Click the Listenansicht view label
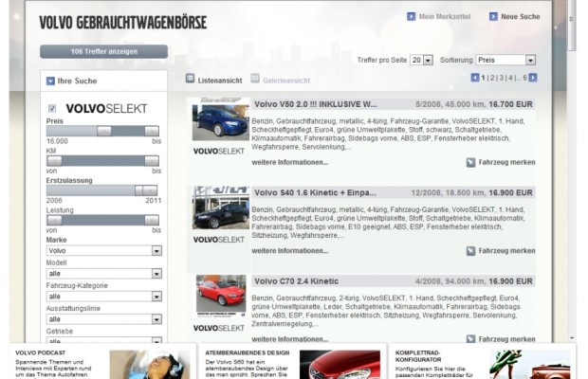 click(220, 81)
